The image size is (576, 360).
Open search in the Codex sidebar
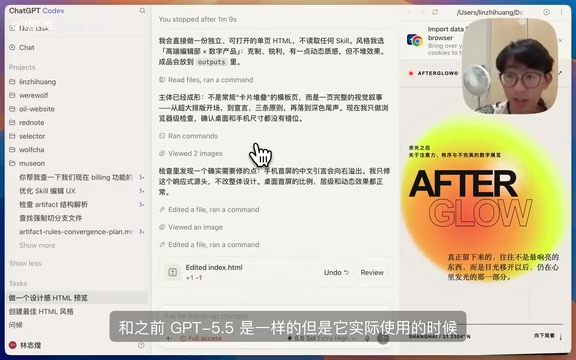142,11
